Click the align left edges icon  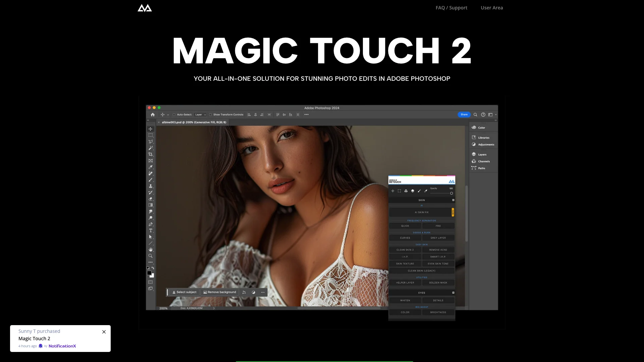pos(249,115)
